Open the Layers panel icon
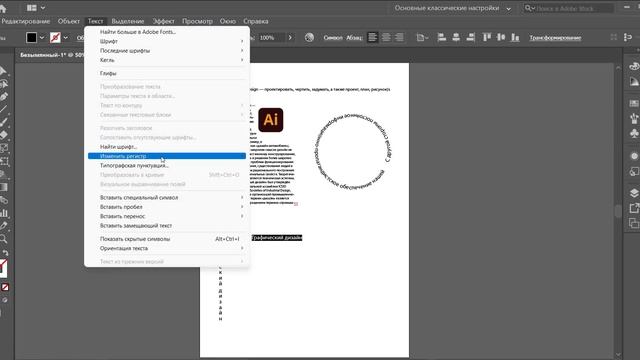The width and height of the screenshot is (640, 360). pyautogui.click(x=634, y=193)
